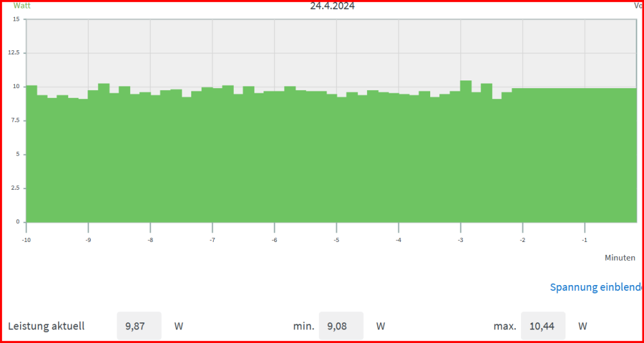Click the Minuten axis label
This screenshot has width=644, height=343.
[620, 257]
